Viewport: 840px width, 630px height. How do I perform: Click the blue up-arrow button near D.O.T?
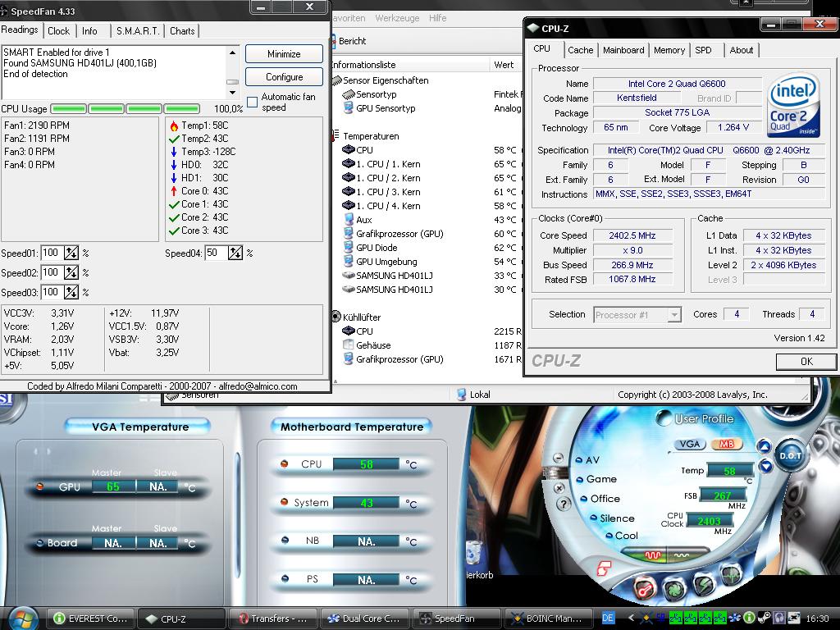coord(764,445)
